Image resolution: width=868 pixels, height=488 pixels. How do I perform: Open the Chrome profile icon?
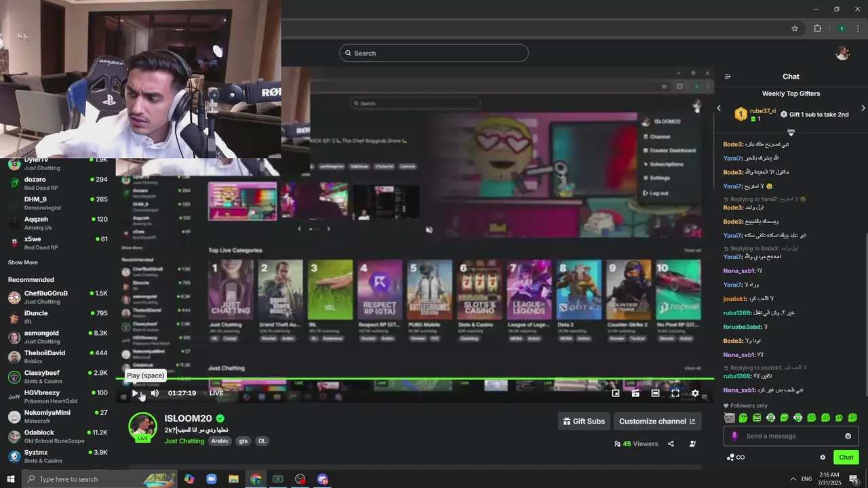tap(842, 28)
